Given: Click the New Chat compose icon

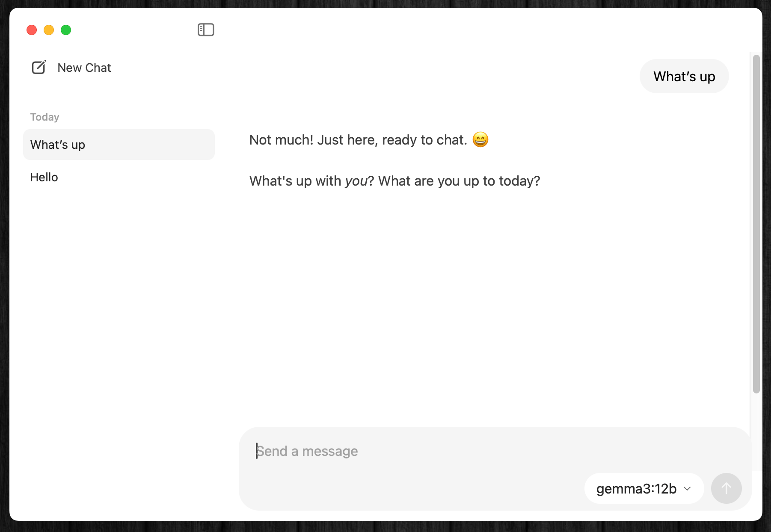Looking at the screenshot, I should [x=39, y=68].
